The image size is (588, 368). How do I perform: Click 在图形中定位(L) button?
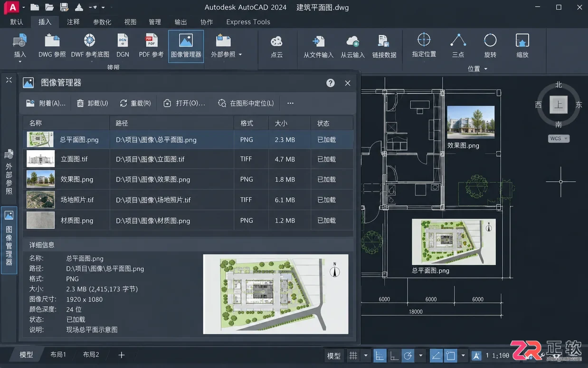(246, 103)
